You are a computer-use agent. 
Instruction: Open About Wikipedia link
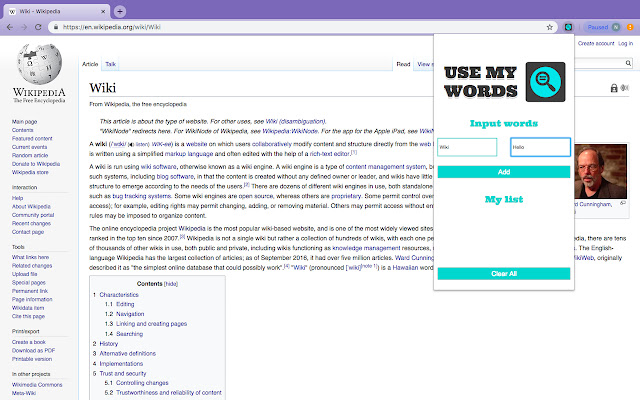[31, 207]
